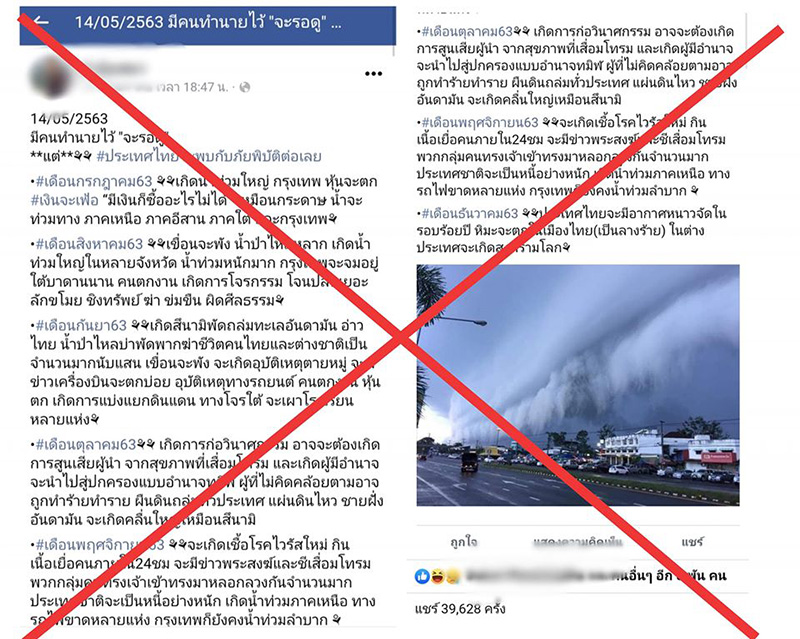Tap the back arrow in the blue header
Screen dimensions: 800x639
(x=41, y=21)
